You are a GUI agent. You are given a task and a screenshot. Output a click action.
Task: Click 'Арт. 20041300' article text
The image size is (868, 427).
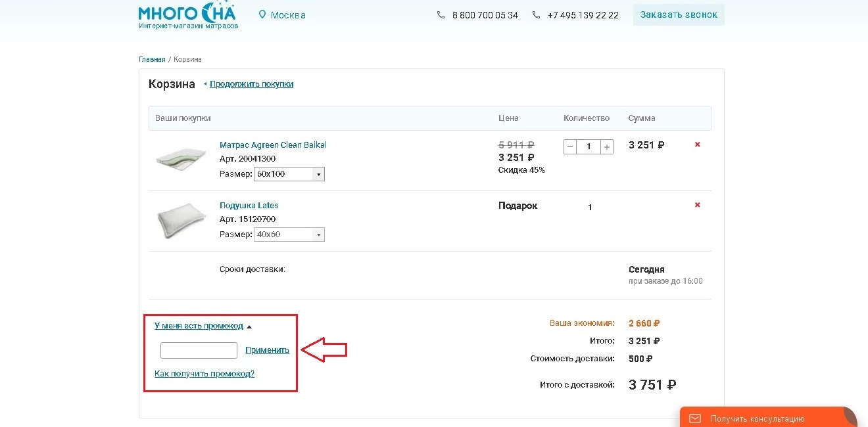[x=247, y=159]
